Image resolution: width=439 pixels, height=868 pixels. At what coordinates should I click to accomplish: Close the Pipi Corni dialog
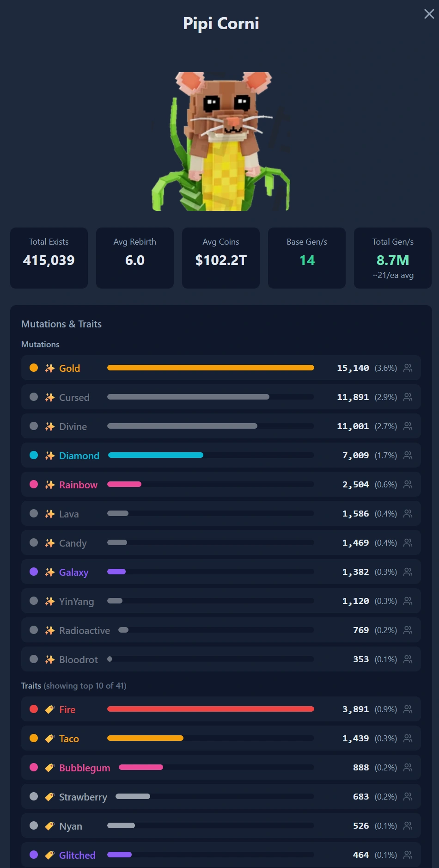[429, 14]
